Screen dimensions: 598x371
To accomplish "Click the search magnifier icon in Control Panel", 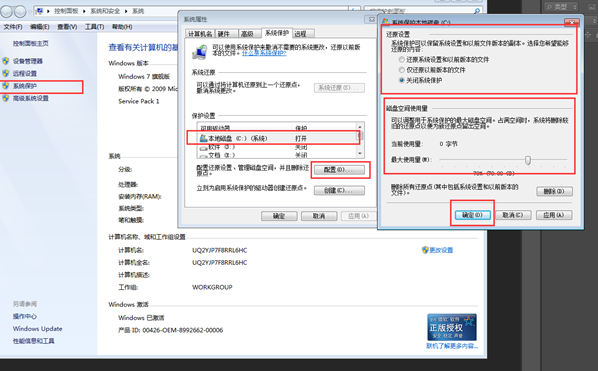I will [477, 11].
